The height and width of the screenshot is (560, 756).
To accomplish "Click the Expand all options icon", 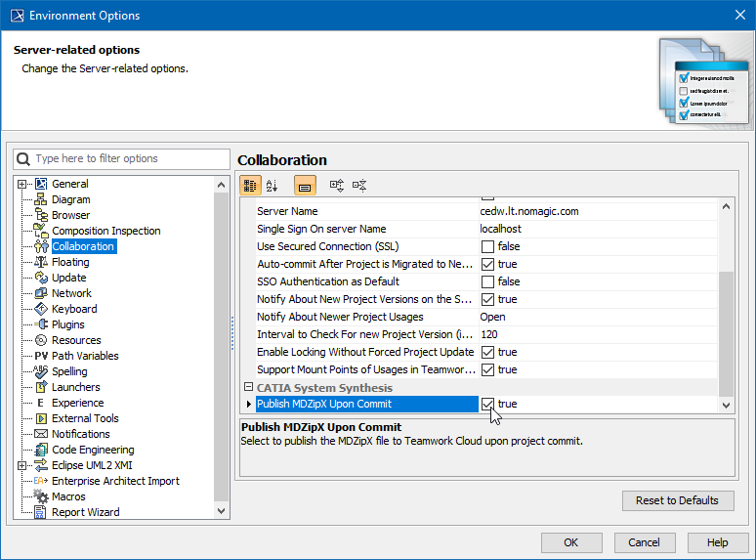I will tap(337, 185).
